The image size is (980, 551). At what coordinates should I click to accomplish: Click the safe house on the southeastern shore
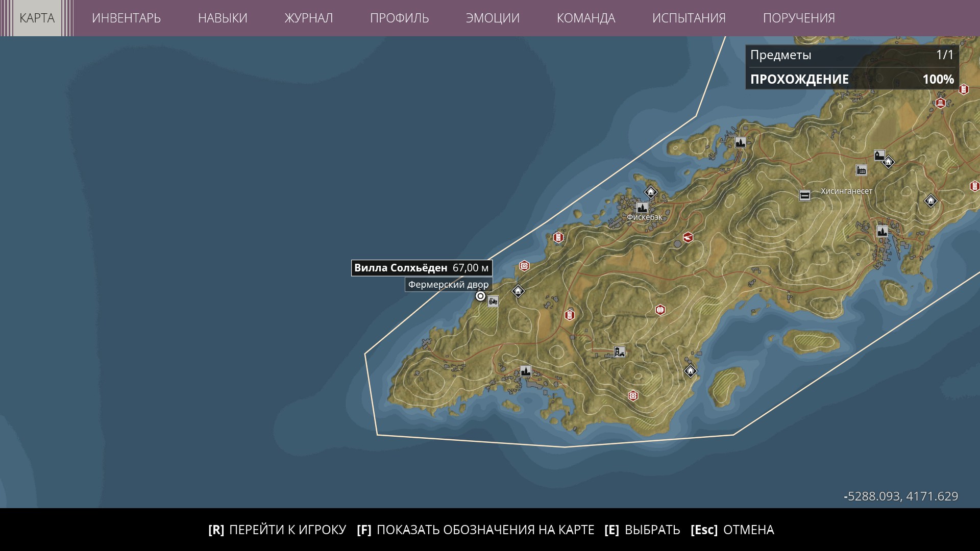pos(690,371)
